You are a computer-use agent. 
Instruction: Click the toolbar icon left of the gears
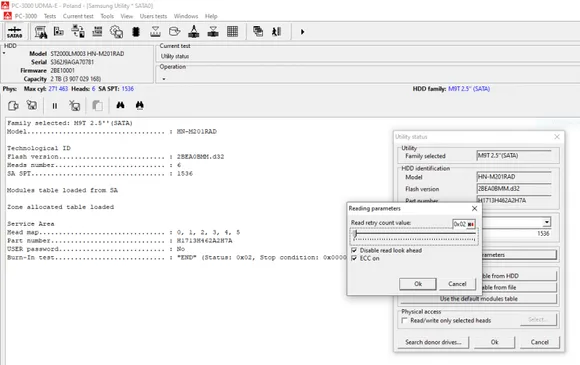coord(97,32)
